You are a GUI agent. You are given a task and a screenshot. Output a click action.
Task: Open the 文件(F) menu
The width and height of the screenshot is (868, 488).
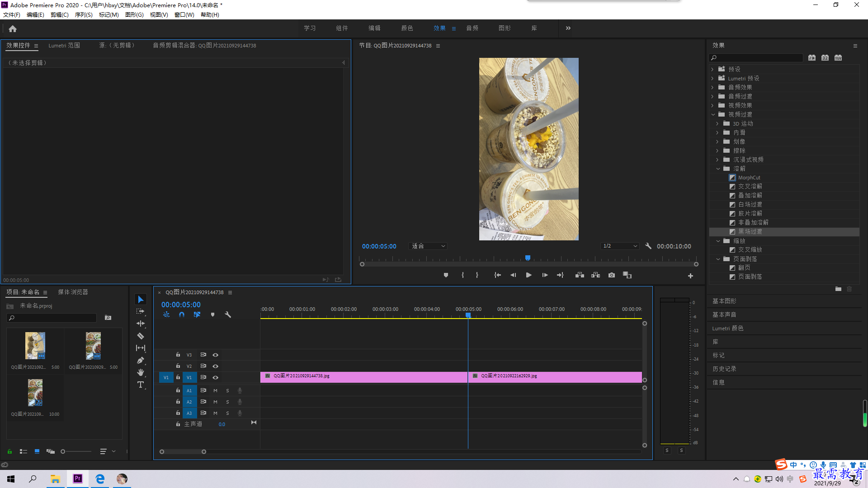12,15
